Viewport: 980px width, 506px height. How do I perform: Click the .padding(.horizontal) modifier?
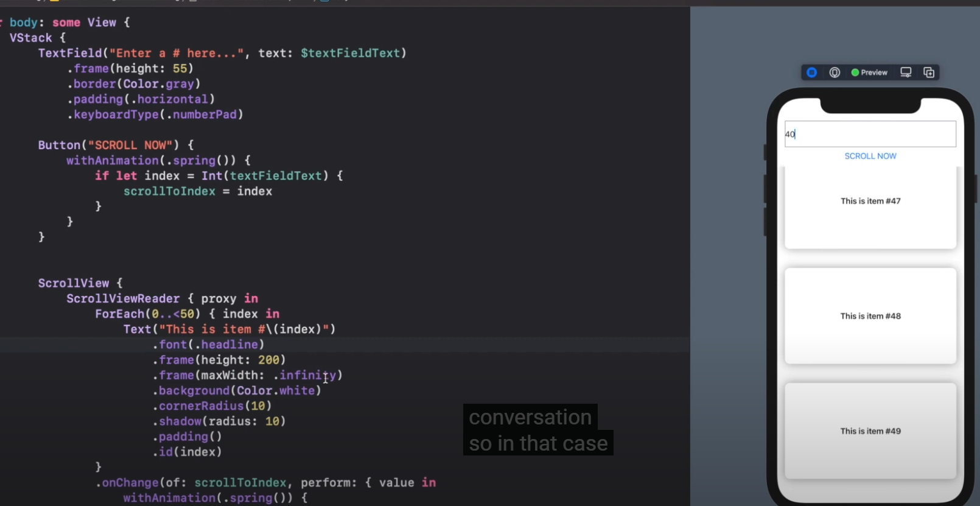pos(141,99)
